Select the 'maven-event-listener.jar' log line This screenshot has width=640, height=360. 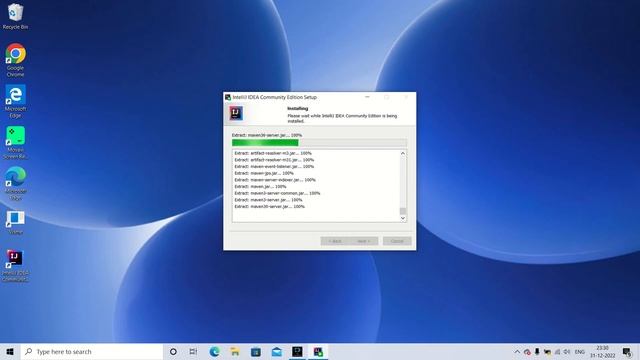click(x=274, y=167)
